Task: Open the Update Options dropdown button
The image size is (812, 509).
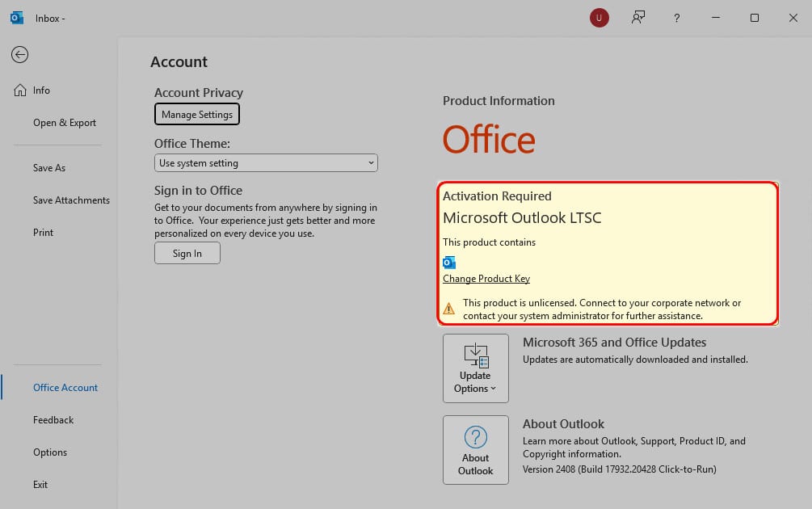Action: click(475, 368)
